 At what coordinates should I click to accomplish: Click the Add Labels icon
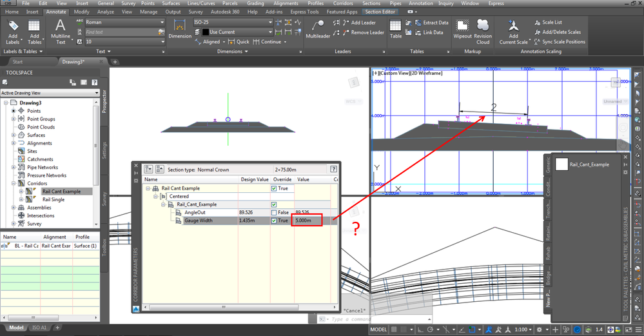pos(13,32)
